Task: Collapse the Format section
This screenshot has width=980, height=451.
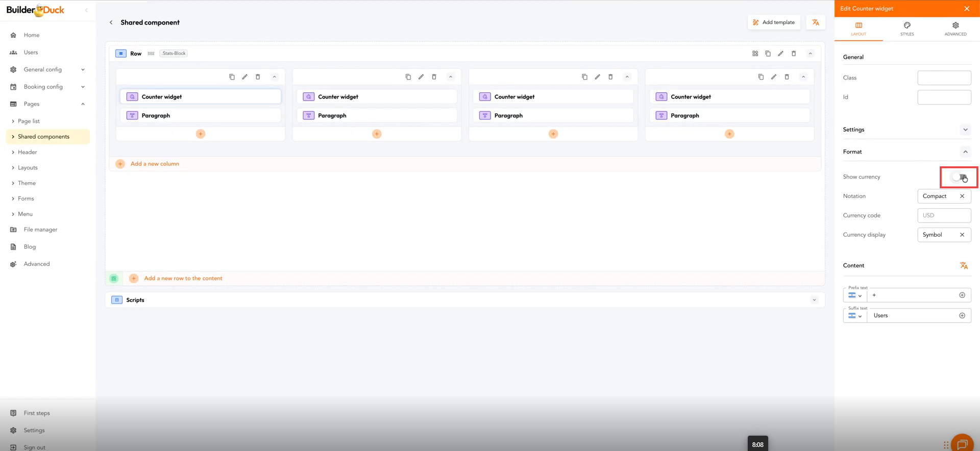Action: 965,152
